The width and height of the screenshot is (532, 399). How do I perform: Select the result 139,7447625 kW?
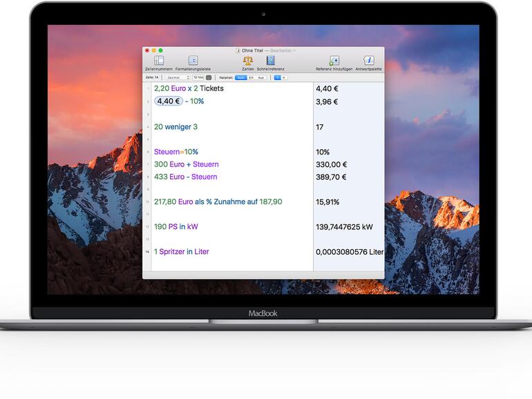click(344, 227)
